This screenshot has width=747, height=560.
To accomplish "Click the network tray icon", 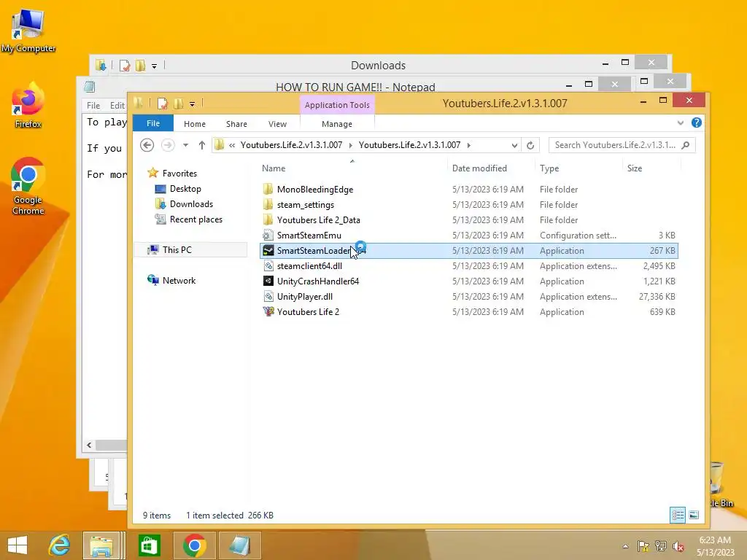I will tap(661, 546).
